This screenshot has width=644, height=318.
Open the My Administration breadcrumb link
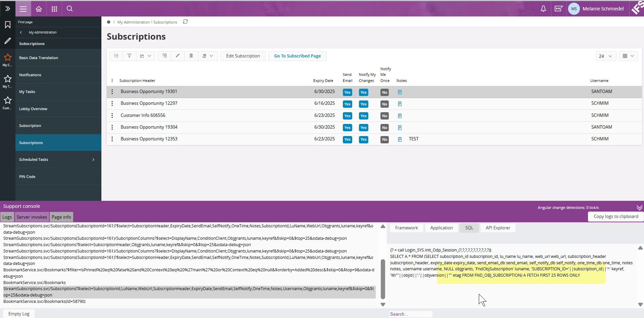(x=134, y=22)
